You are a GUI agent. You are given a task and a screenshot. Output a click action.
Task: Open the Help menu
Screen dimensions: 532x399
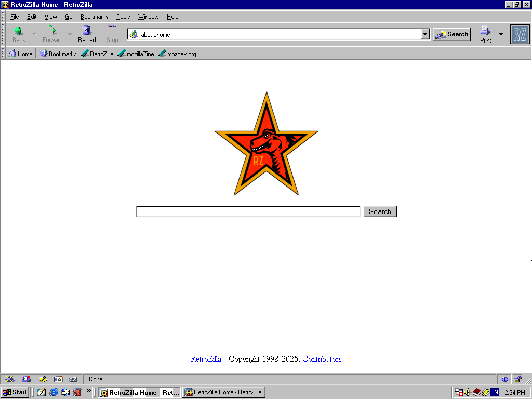click(172, 17)
